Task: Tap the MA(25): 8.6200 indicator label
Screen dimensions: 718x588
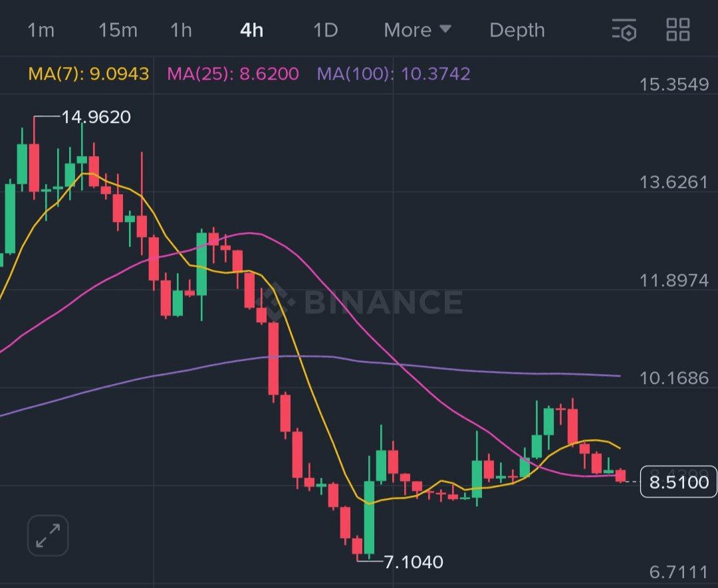Action: click(233, 74)
